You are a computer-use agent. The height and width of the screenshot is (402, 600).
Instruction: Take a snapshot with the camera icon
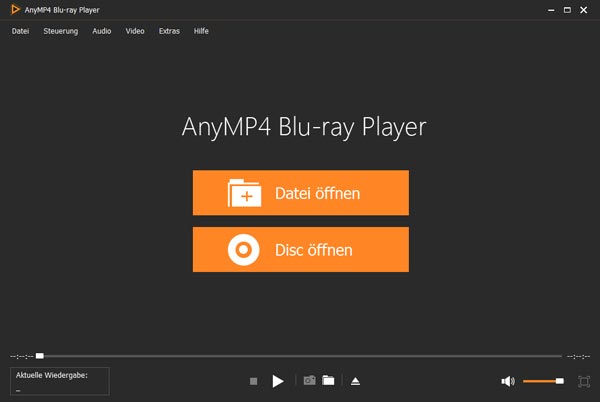pyautogui.click(x=310, y=380)
